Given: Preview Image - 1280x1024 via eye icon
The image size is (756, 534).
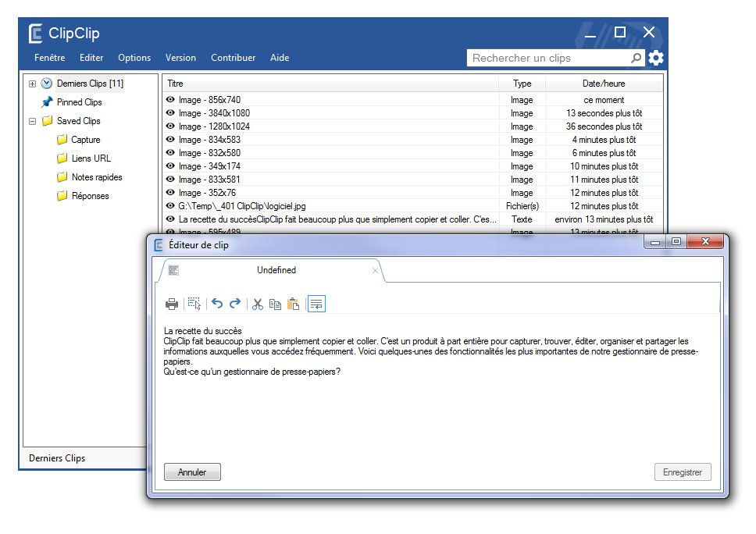Looking at the screenshot, I should [170, 126].
